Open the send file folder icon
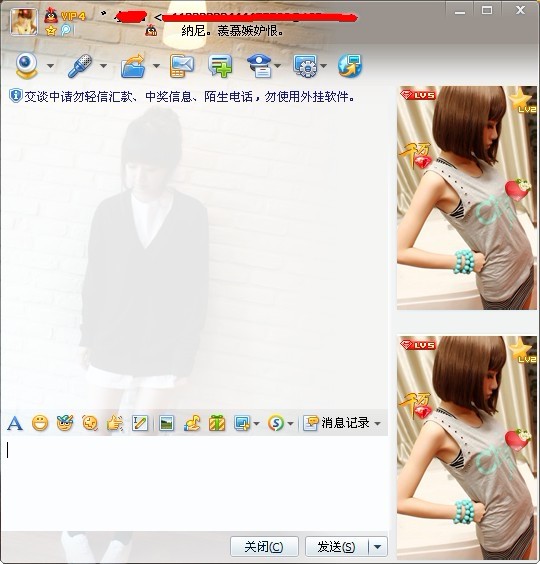 click(133, 66)
